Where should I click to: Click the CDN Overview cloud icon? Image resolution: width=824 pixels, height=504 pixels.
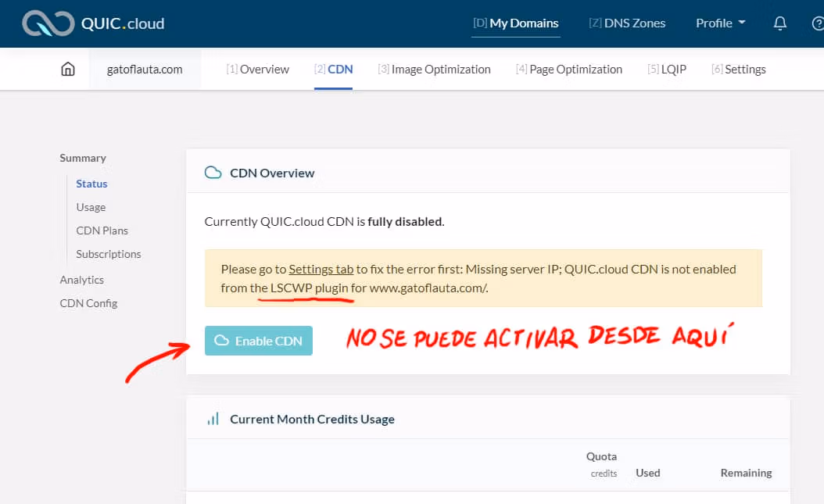pos(213,173)
